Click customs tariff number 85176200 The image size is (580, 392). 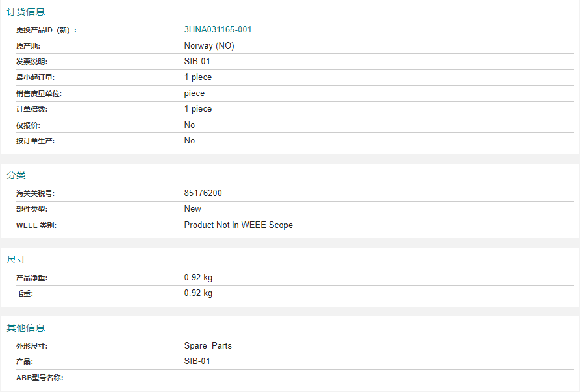(x=203, y=193)
